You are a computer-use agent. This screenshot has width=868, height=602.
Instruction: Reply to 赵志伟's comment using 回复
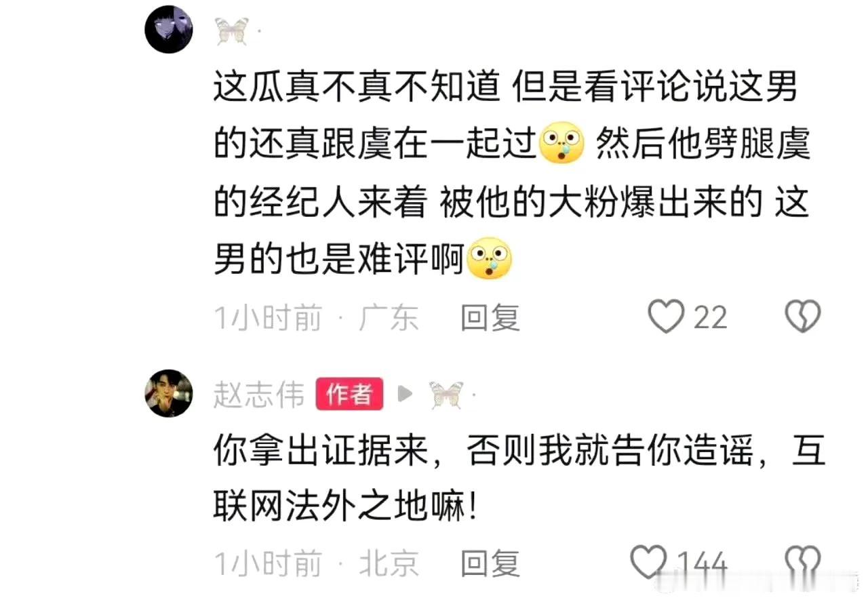490,563
